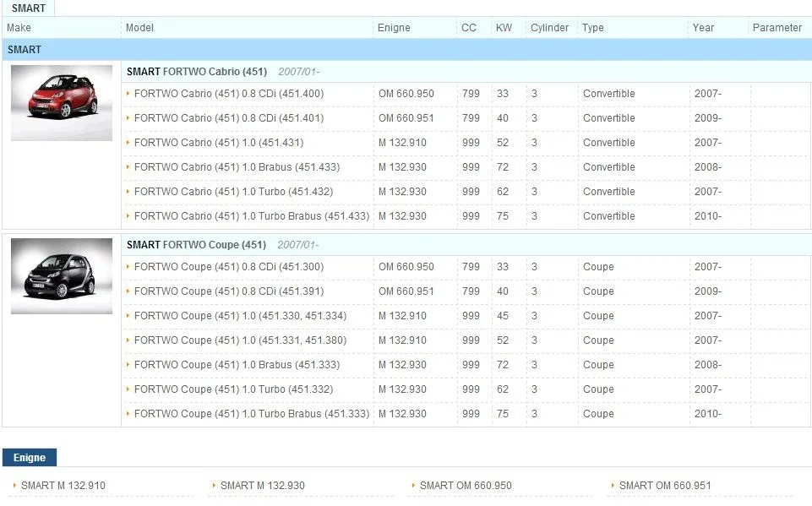Click the SMART FORTWO Coupe (451) heading
Screen dimensions: 812x506
tap(196, 244)
